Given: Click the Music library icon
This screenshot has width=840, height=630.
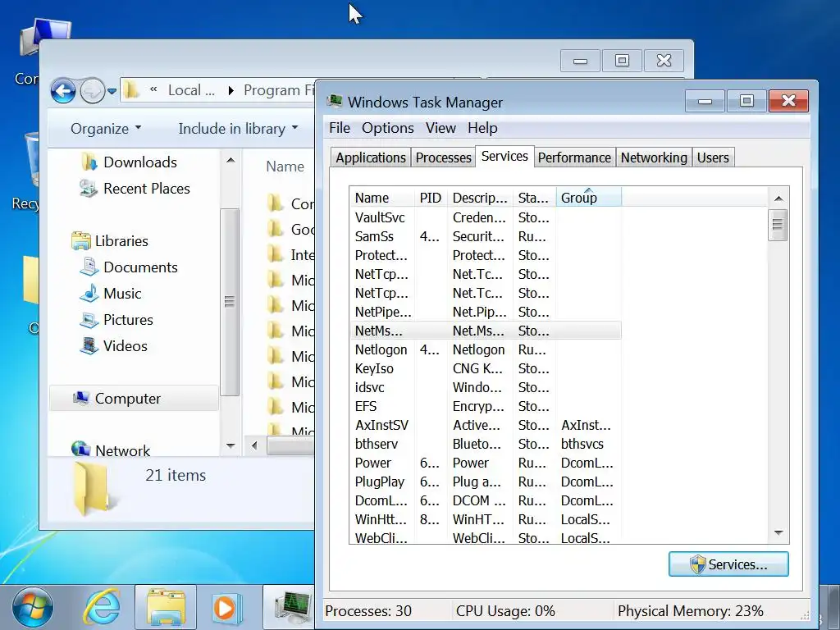Looking at the screenshot, I should (x=89, y=293).
